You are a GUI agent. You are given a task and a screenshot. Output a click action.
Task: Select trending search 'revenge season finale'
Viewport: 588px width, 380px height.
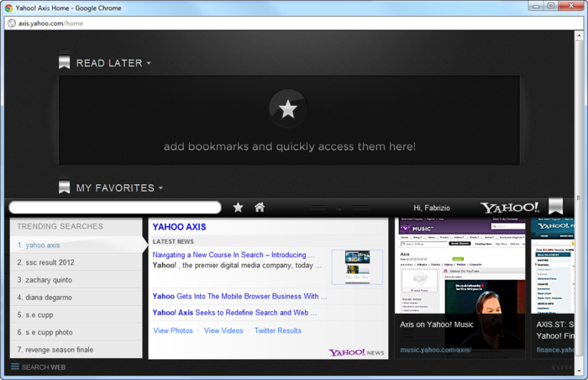pos(76,350)
